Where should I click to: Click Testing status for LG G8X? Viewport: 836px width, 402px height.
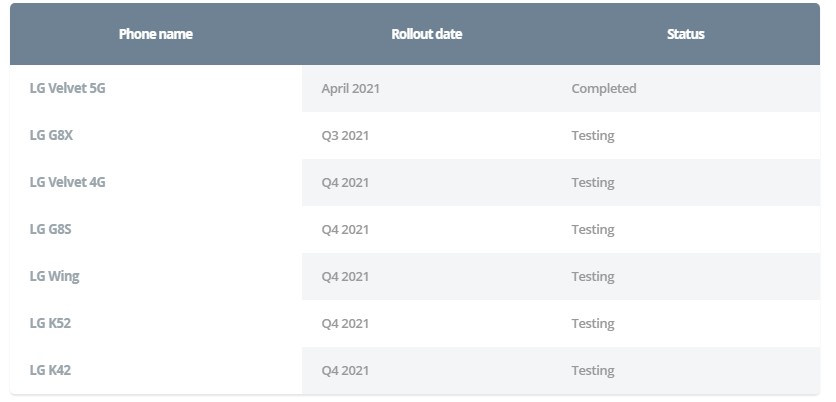(x=592, y=135)
